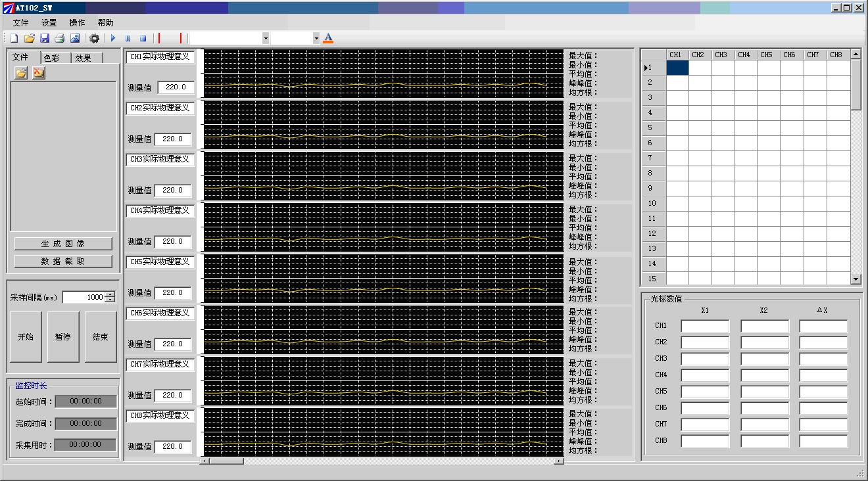This screenshot has width=868, height=481.
Task: Click the CH3 X2 cursor value field
Action: 765,359
